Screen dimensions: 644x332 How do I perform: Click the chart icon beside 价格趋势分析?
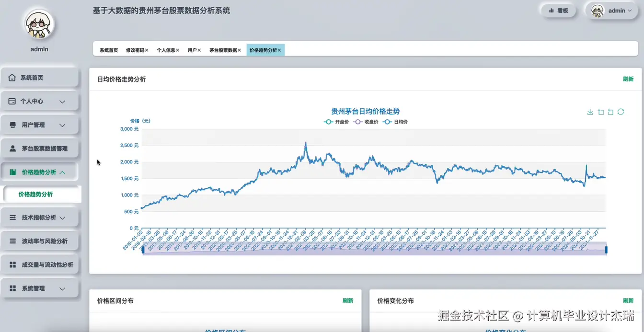click(13, 172)
